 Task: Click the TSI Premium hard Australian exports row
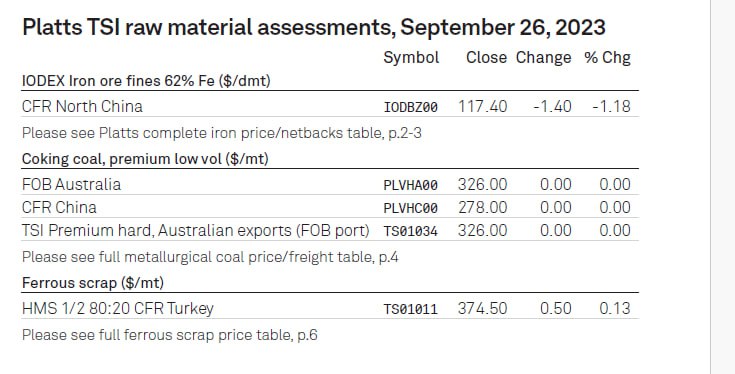tap(330, 231)
